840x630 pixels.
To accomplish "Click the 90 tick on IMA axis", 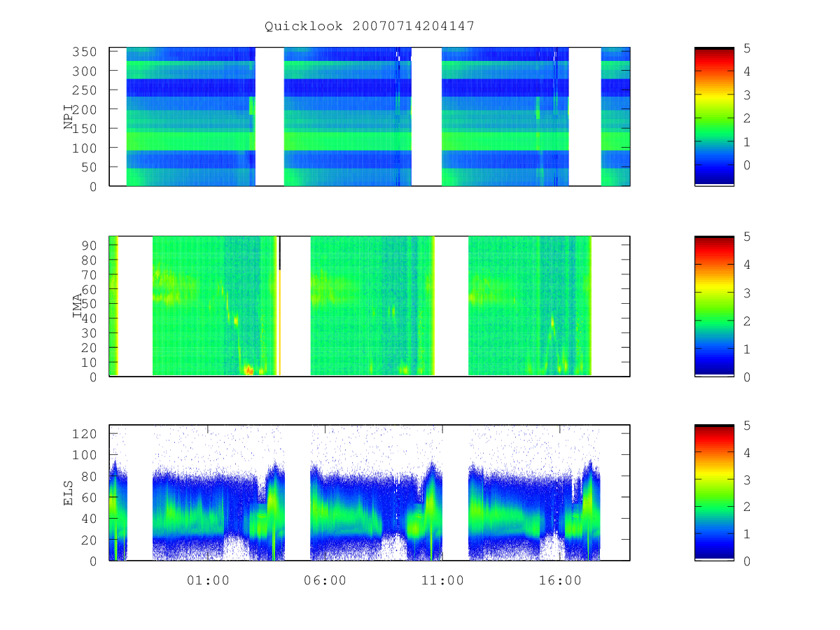I will [89, 245].
